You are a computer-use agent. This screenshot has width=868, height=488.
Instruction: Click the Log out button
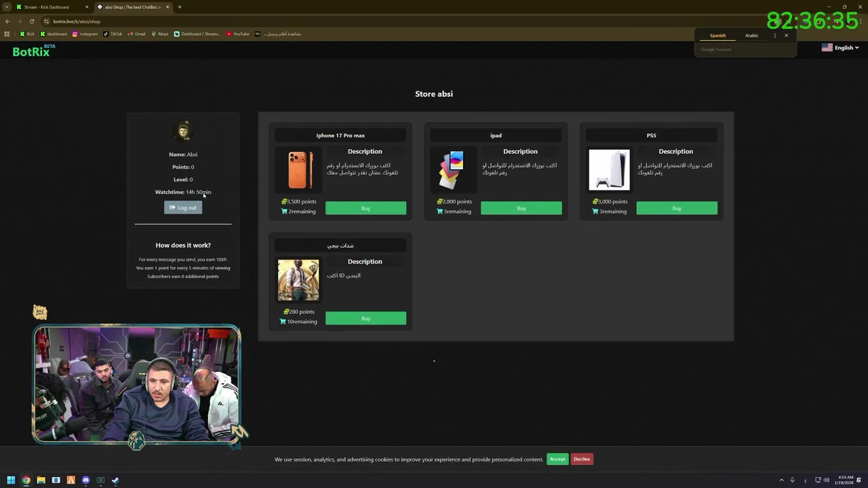tap(183, 207)
